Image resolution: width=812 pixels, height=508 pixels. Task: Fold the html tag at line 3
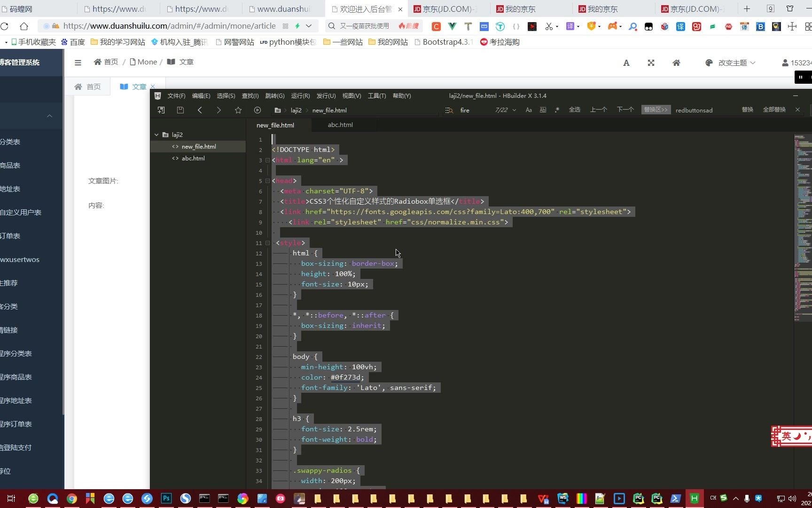(x=267, y=160)
